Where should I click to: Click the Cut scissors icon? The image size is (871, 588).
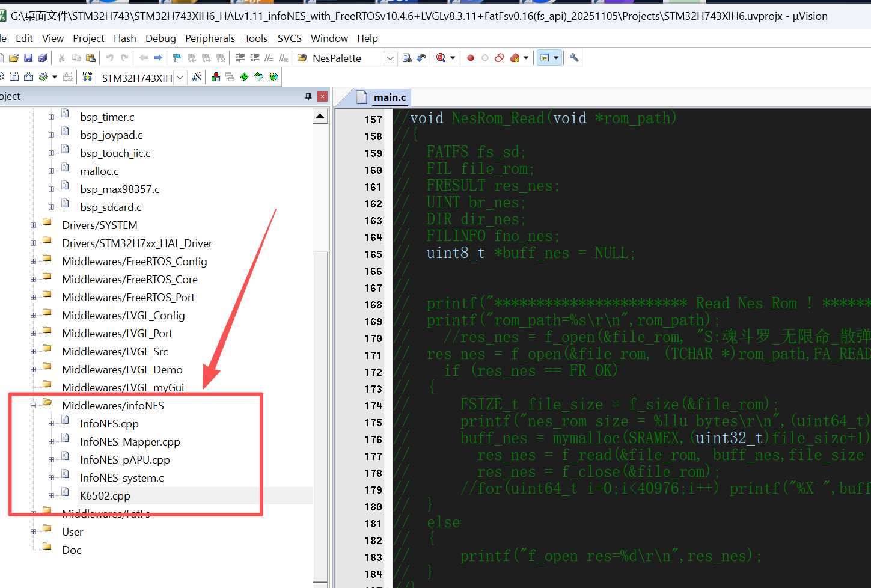click(62, 58)
